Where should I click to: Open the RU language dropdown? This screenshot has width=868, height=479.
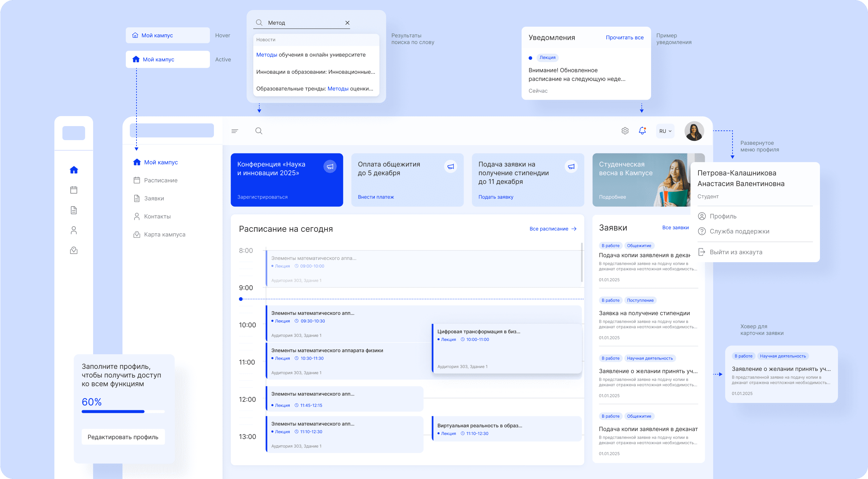665,131
